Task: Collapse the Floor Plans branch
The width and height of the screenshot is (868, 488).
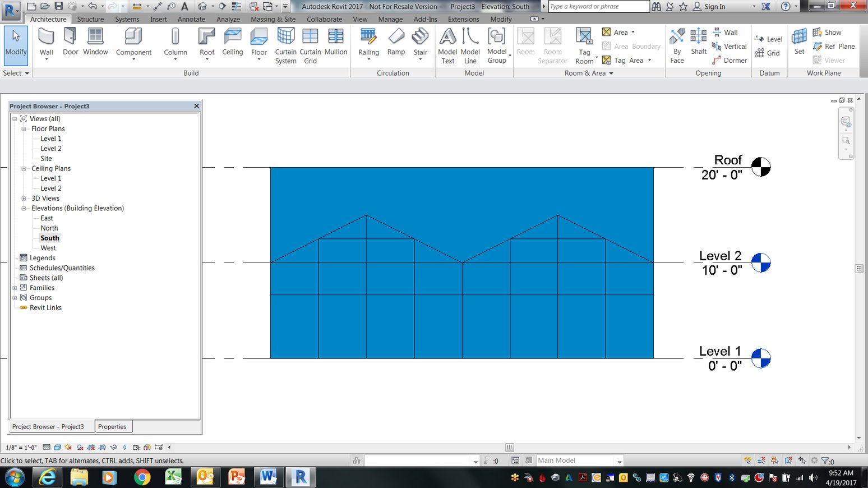Action: point(23,128)
